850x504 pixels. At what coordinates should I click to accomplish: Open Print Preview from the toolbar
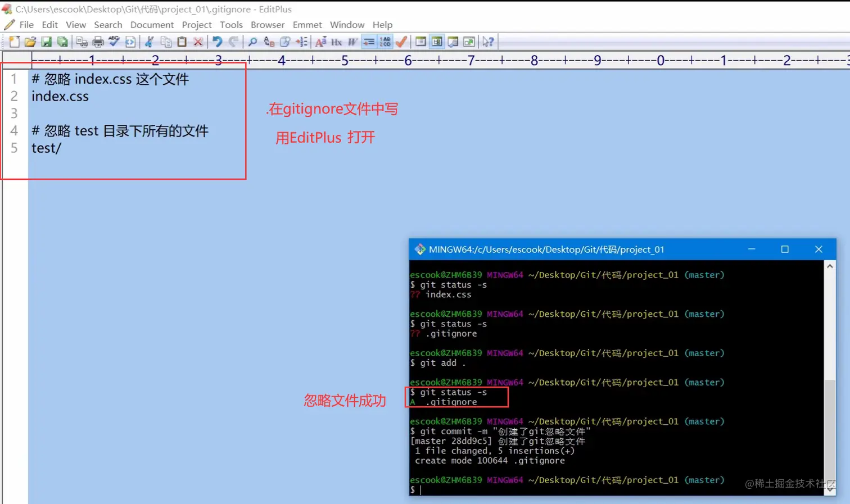pos(82,42)
